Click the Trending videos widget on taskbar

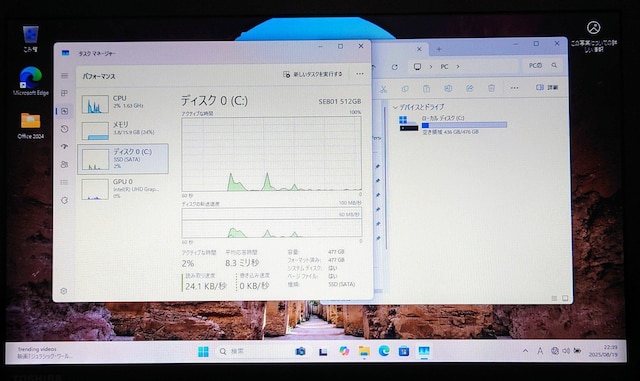(45, 352)
